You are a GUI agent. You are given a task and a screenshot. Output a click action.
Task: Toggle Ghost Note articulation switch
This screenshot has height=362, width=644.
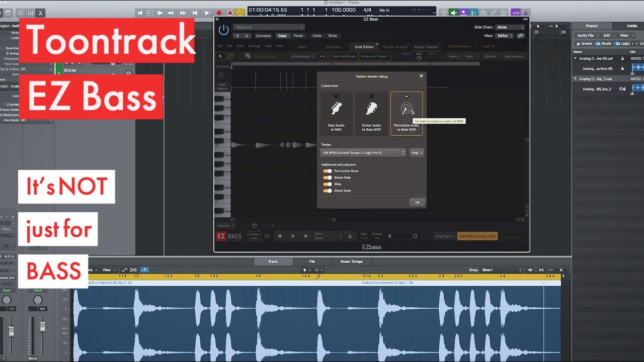point(328,191)
